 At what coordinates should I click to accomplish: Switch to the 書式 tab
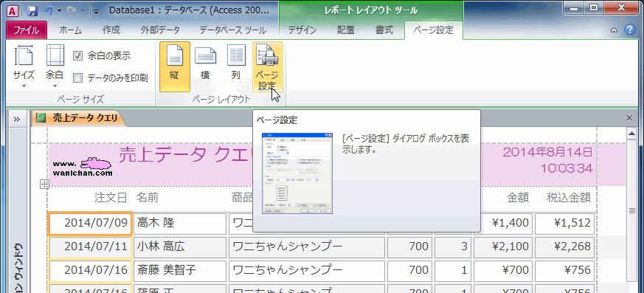pyautogui.click(x=384, y=30)
